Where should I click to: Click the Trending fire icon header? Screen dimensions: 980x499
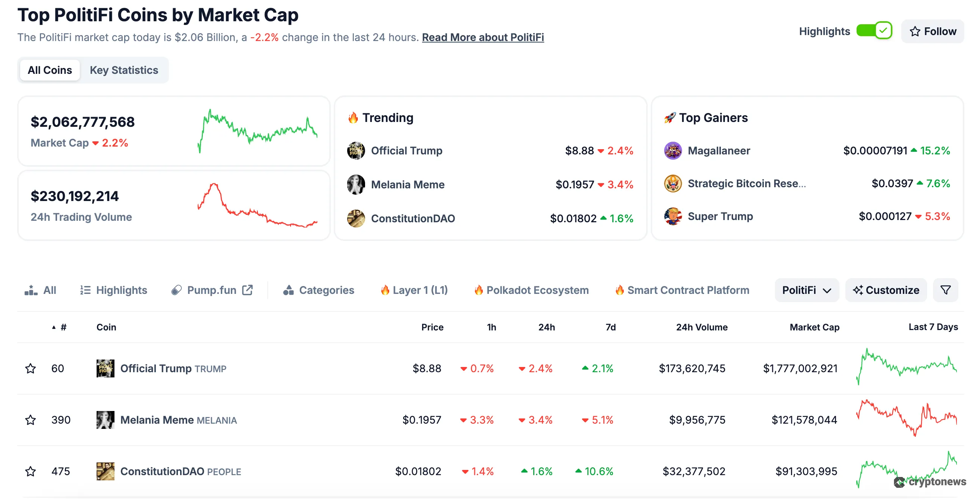(354, 117)
